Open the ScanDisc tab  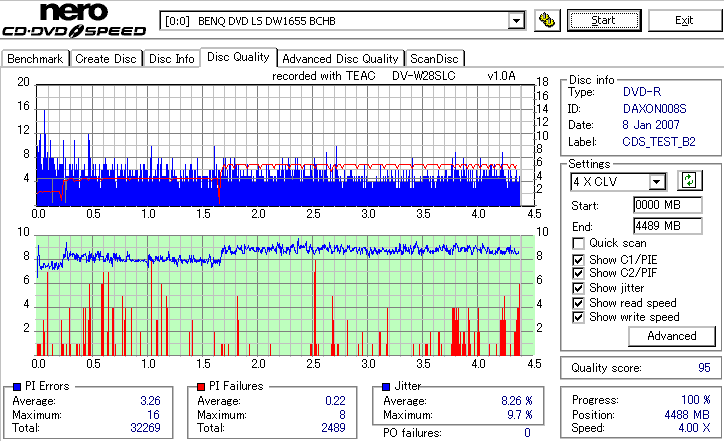[x=434, y=59]
